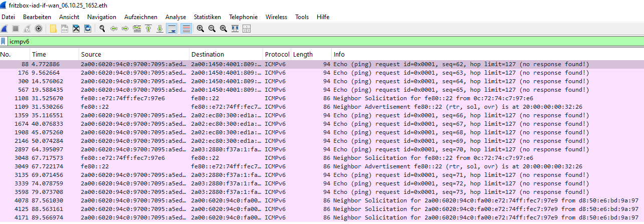
Task: Open the Aufzeichnen menu
Action: pyautogui.click(x=141, y=17)
